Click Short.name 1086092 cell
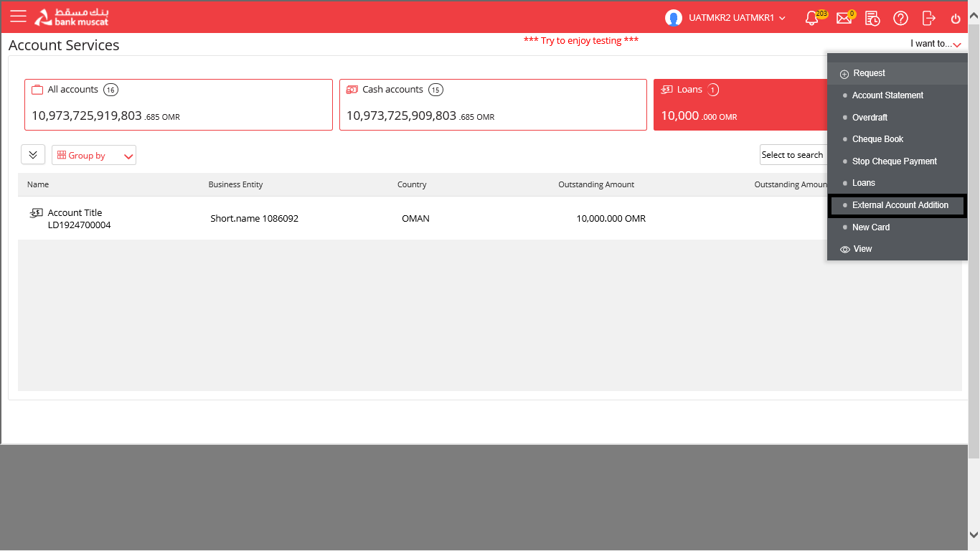 pos(254,219)
